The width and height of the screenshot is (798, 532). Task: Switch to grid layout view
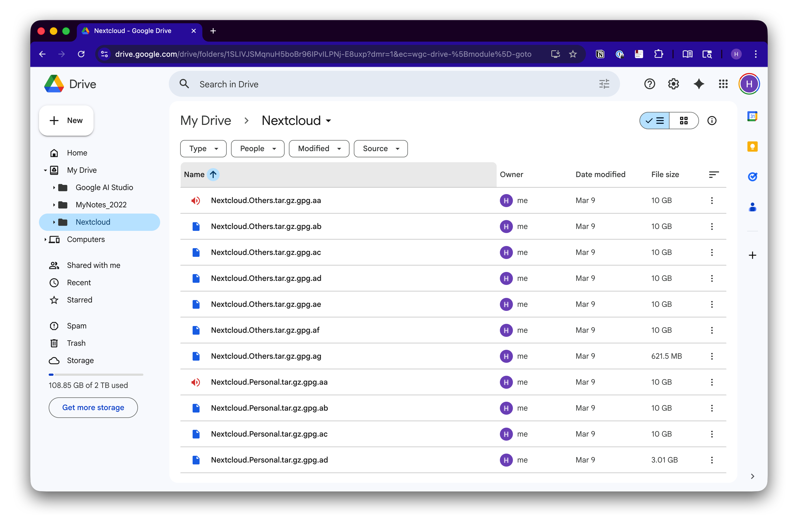(x=684, y=121)
